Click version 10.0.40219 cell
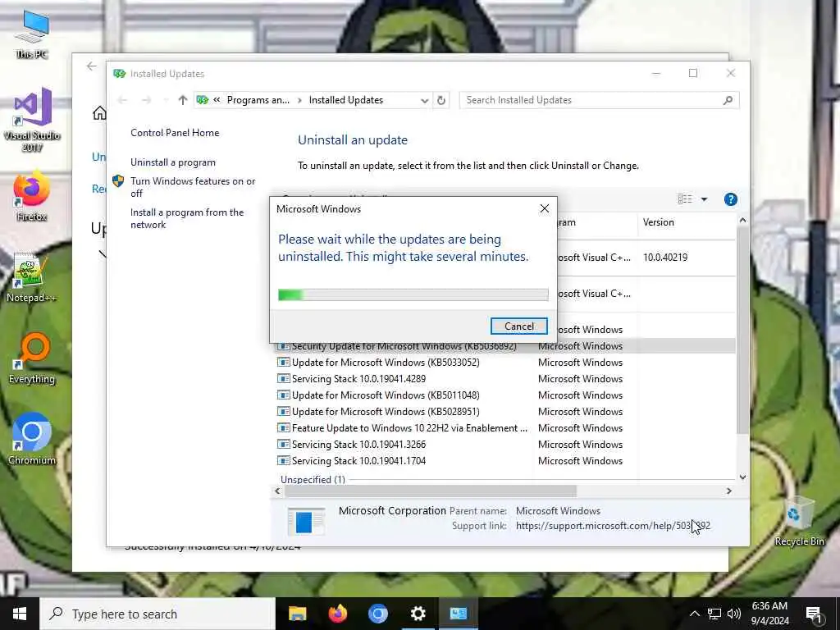The width and height of the screenshot is (840, 630). 664,257
